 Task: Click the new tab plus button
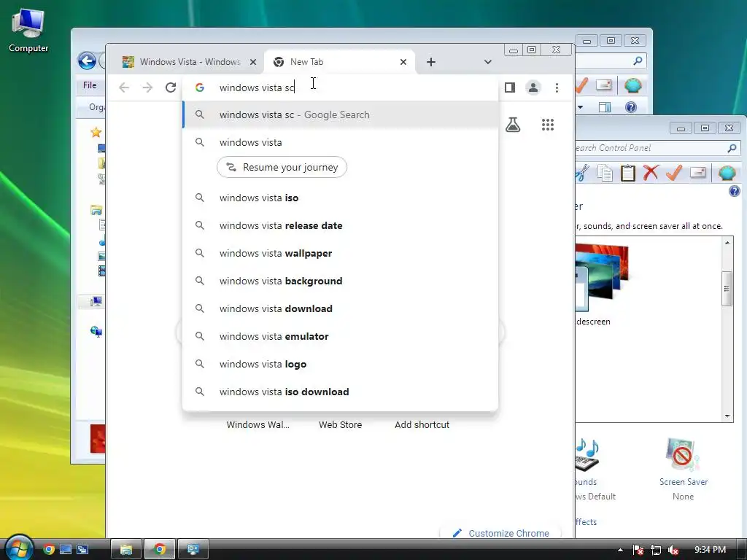pos(430,62)
